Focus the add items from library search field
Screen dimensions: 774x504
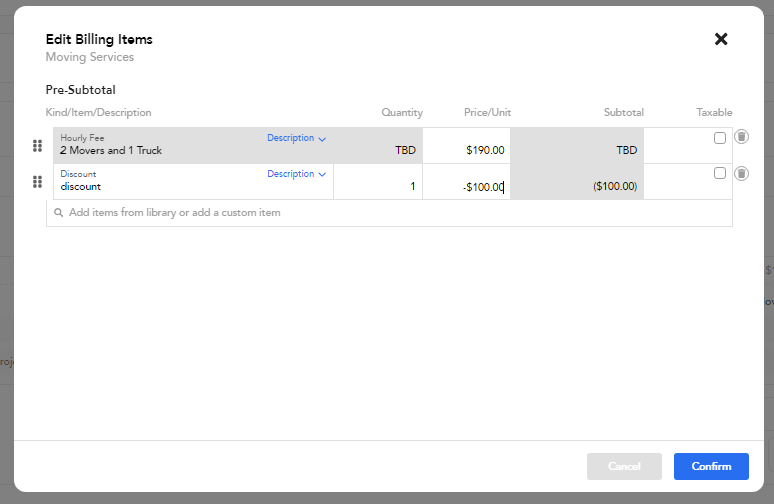(x=389, y=213)
